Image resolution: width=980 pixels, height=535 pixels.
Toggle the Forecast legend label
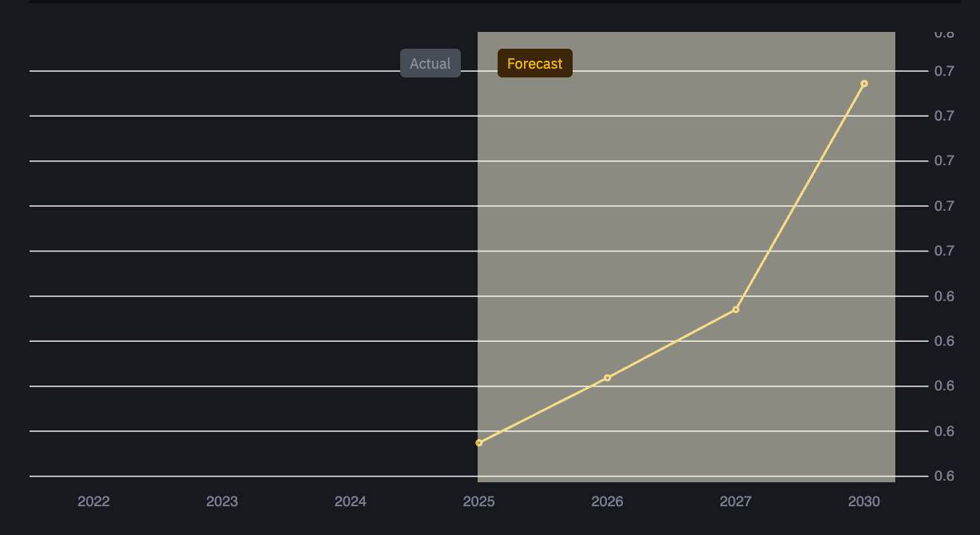click(534, 64)
